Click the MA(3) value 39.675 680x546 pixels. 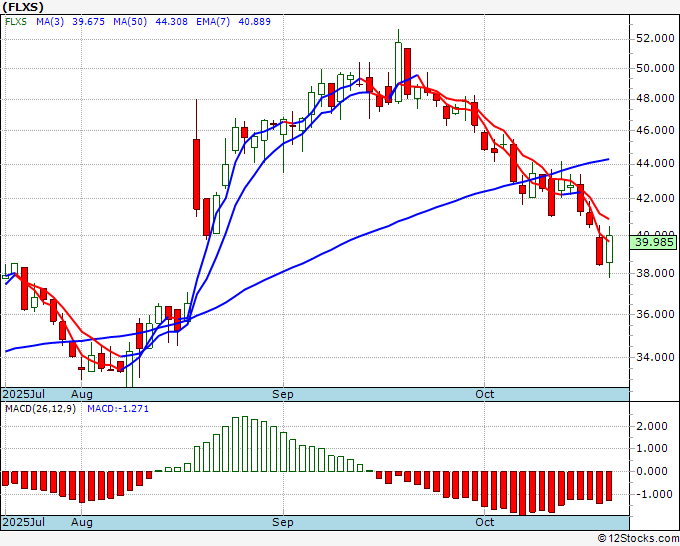pos(88,22)
